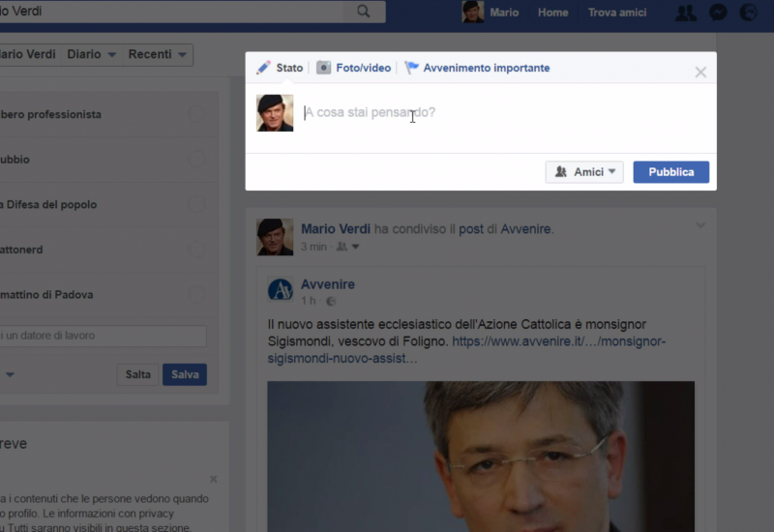Click the 3 min timestamp
774x532 pixels.
coord(313,247)
